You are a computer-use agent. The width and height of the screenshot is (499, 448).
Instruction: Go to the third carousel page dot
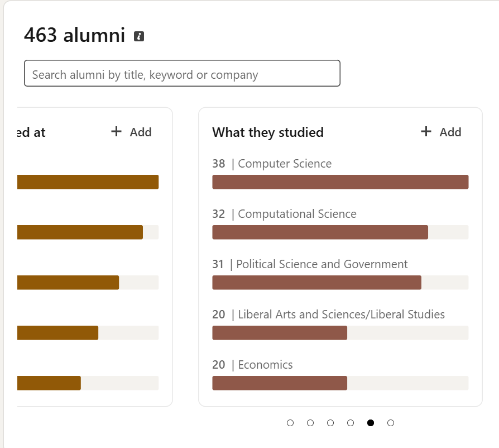(330, 423)
